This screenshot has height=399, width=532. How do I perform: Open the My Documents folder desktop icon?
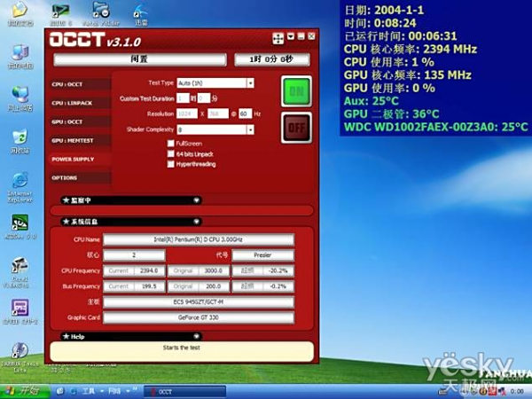click(x=20, y=14)
